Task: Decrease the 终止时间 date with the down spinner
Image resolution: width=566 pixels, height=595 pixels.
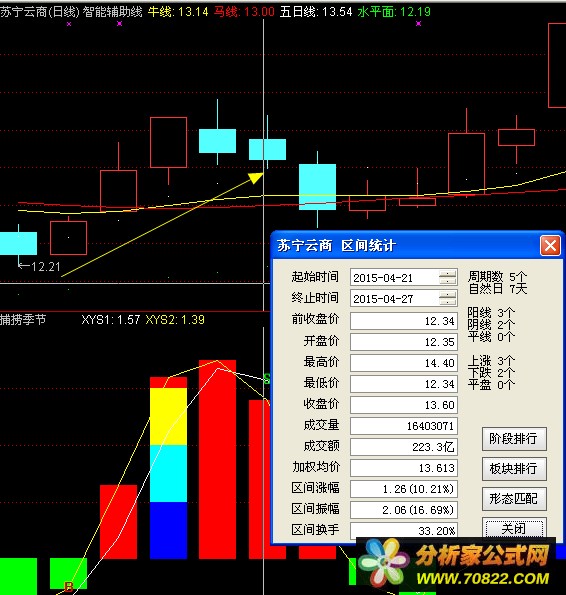Action: (448, 302)
